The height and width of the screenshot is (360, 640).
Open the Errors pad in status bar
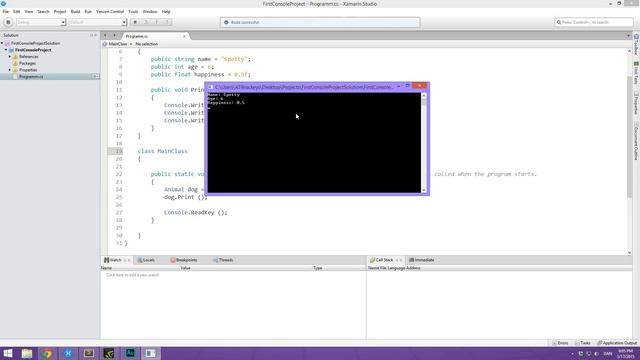pyautogui.click(x=560, y=343)
